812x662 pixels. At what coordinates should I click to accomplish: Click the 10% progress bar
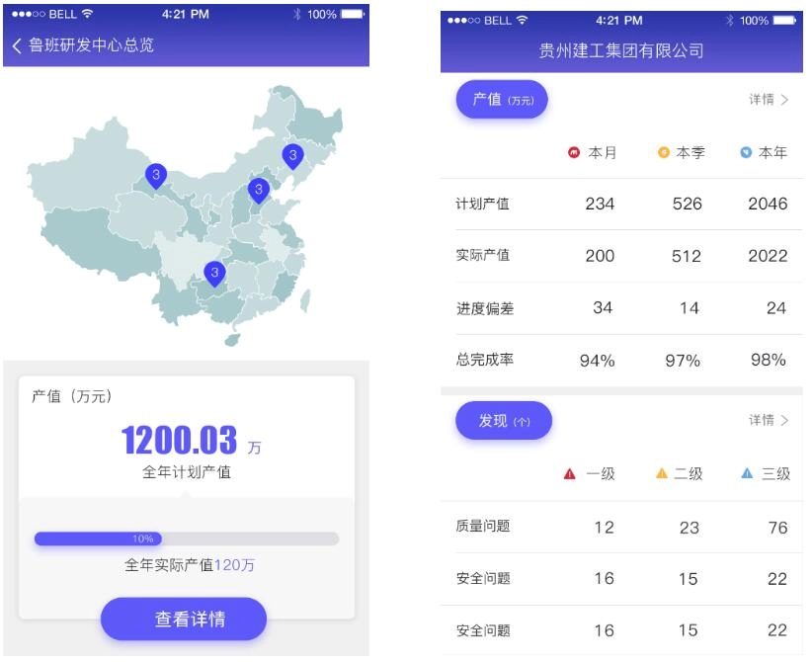click(187, 538)
